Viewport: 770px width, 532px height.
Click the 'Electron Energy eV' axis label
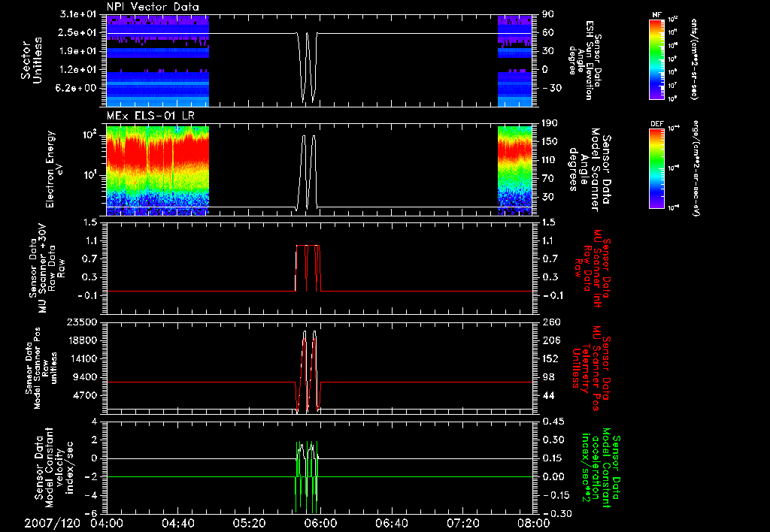[53, 169]
